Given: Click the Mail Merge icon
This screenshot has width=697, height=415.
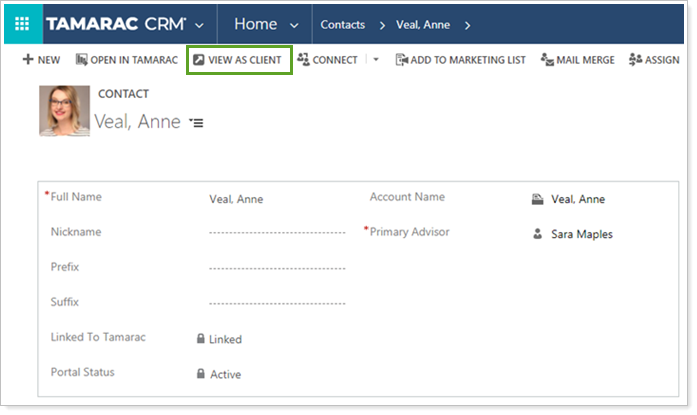Looking at the screenshot, I should tap(547, 60).
